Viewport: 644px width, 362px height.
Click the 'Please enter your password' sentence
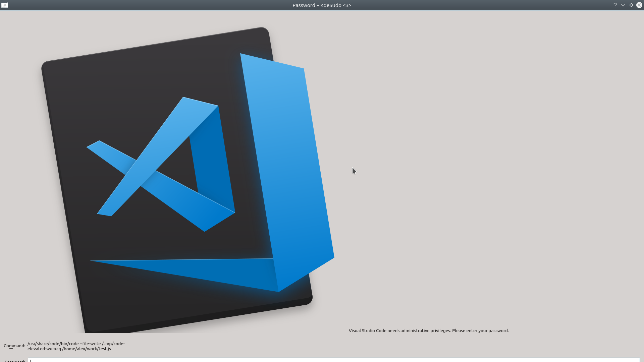click(480, 330)
